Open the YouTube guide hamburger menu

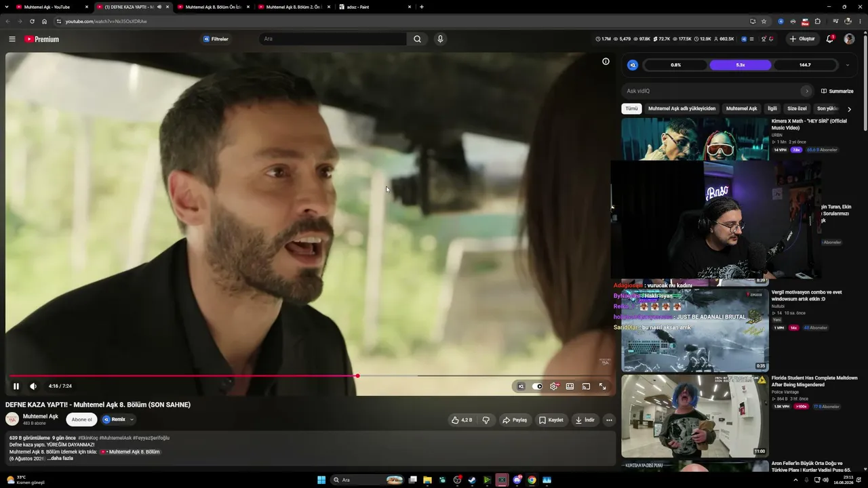coord(12,39)
